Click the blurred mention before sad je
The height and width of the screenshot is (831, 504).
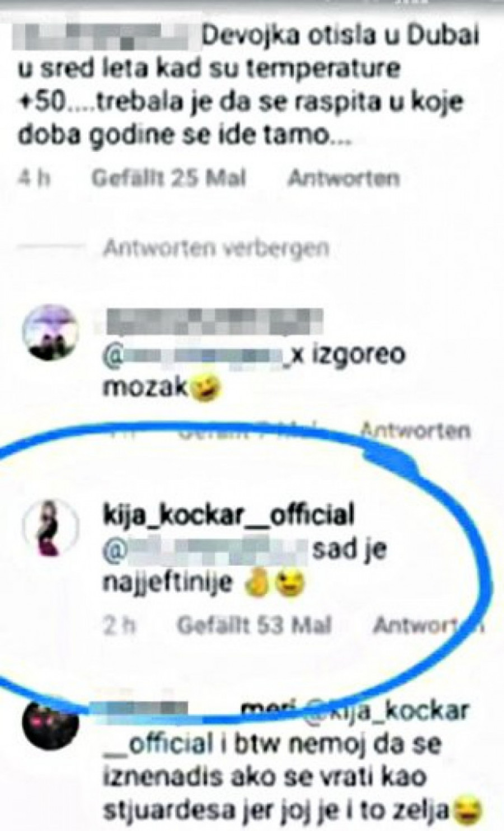click(x=205, y=549)
